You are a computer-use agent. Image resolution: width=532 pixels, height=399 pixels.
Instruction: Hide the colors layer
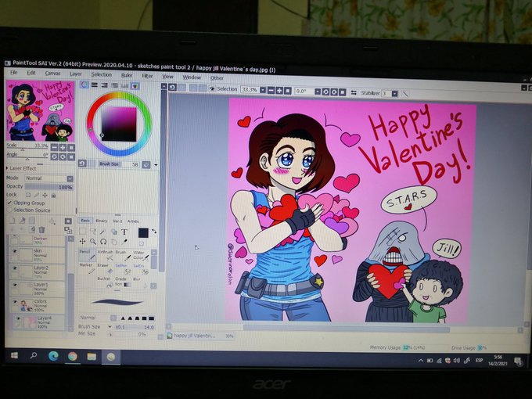pos(15,302)
